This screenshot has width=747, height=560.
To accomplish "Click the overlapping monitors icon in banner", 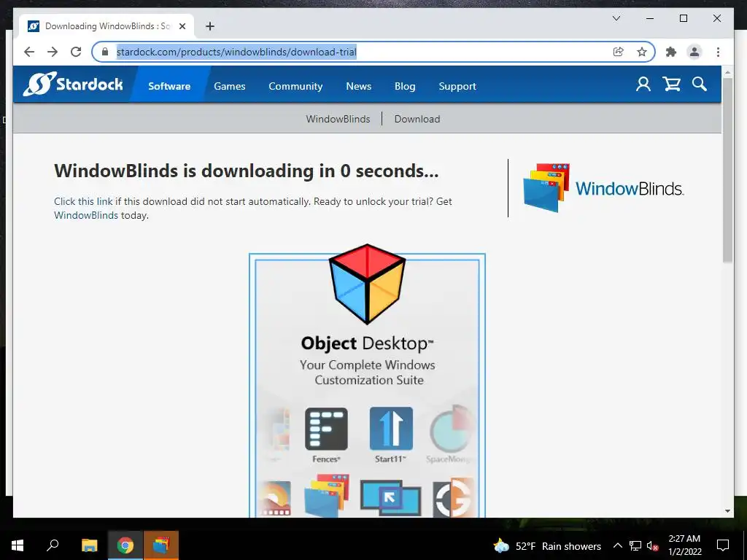I will [391, 497].
